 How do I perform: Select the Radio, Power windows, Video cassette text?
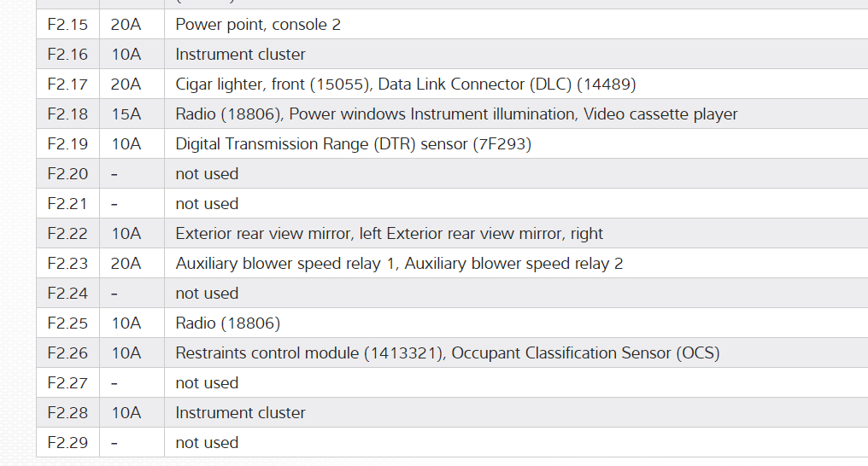(x=456, y=114)
